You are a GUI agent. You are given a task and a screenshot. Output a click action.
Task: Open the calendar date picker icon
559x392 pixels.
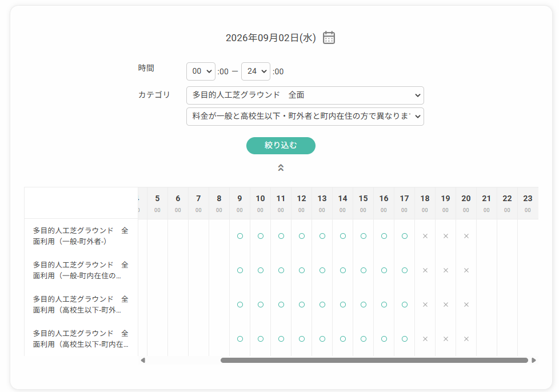(x=329, y=37)
